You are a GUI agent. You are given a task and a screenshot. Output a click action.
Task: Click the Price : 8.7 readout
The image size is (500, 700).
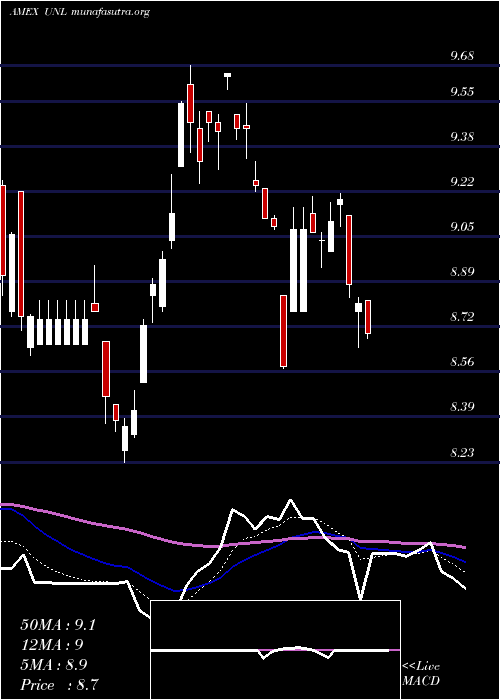tap(59, 684)
